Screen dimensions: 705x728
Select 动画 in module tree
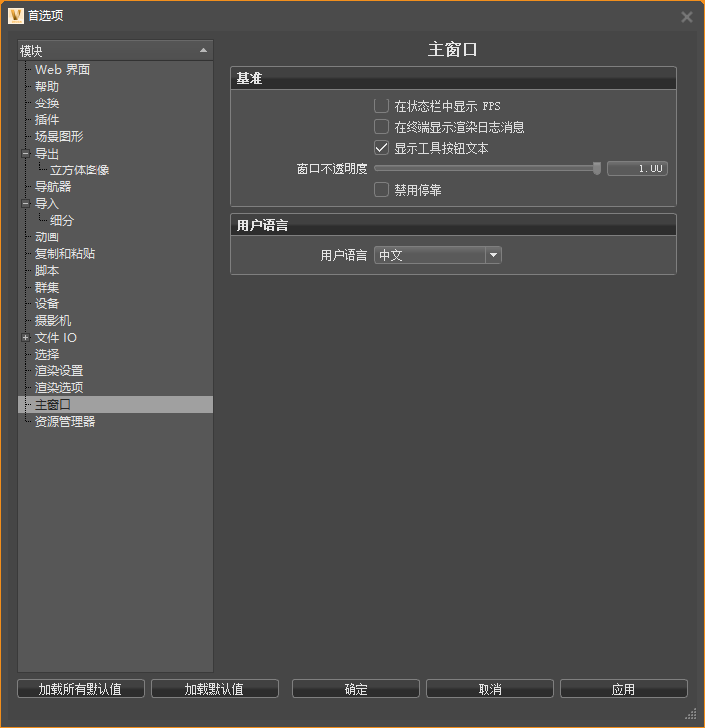(x=47, y=236)
